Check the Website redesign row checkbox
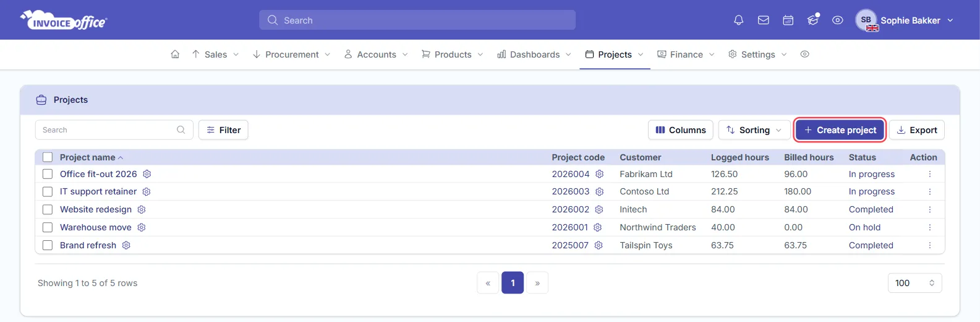Image resolution: width=980 pixels, height=322 pixels. click(48, 209)
